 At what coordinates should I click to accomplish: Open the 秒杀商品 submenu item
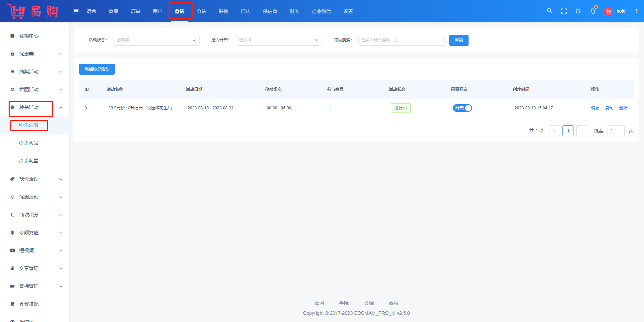point(29,143)
